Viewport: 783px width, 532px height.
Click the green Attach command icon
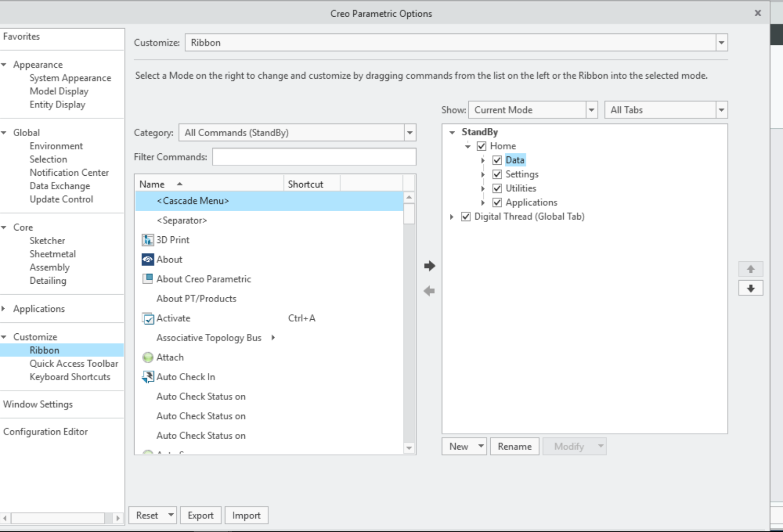[148, 357]
